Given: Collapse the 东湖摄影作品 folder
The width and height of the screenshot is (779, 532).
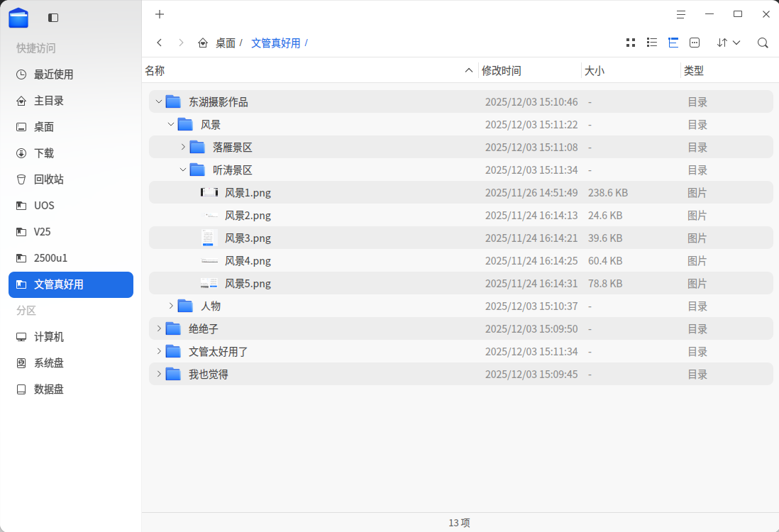Looking at the screenshot, I should 158,102.
